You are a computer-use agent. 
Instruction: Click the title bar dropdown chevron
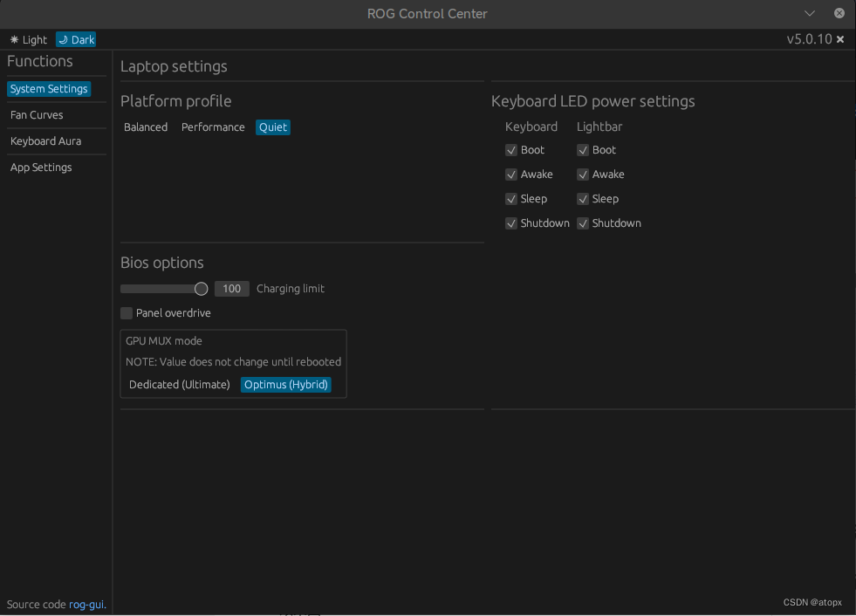[x=810, y=13]
